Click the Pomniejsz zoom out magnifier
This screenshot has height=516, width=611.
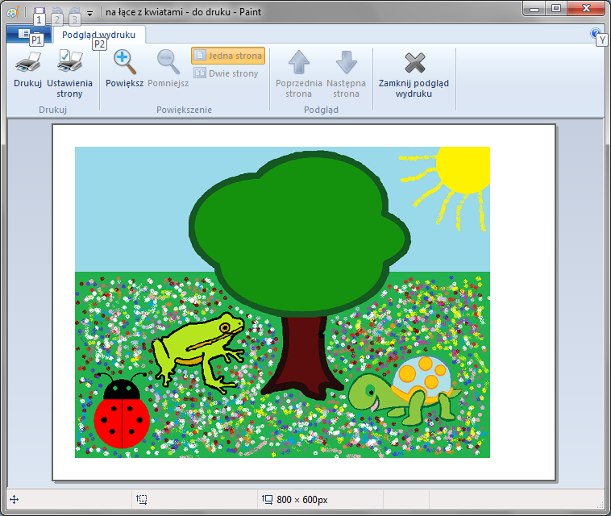tap(168, 69)
